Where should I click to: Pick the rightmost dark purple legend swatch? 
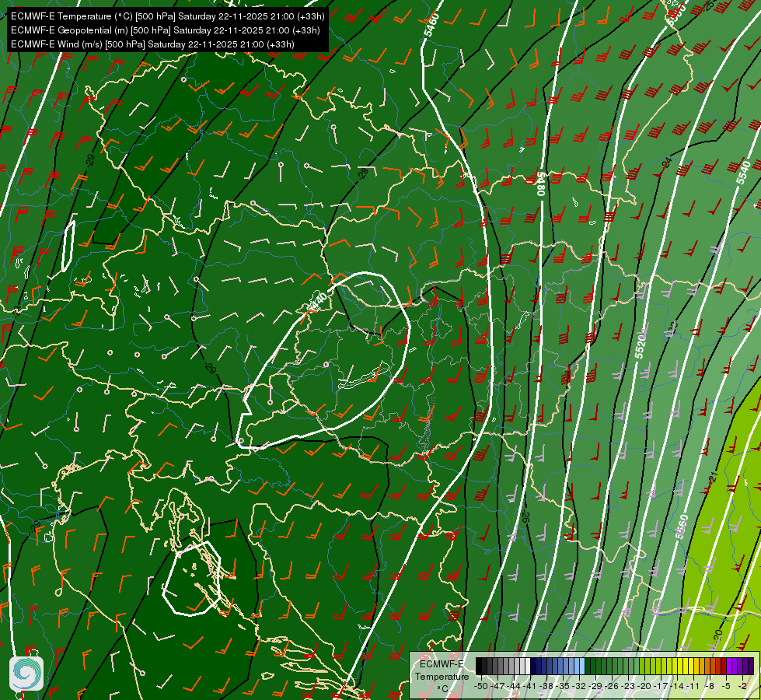[x=751, y=666]
